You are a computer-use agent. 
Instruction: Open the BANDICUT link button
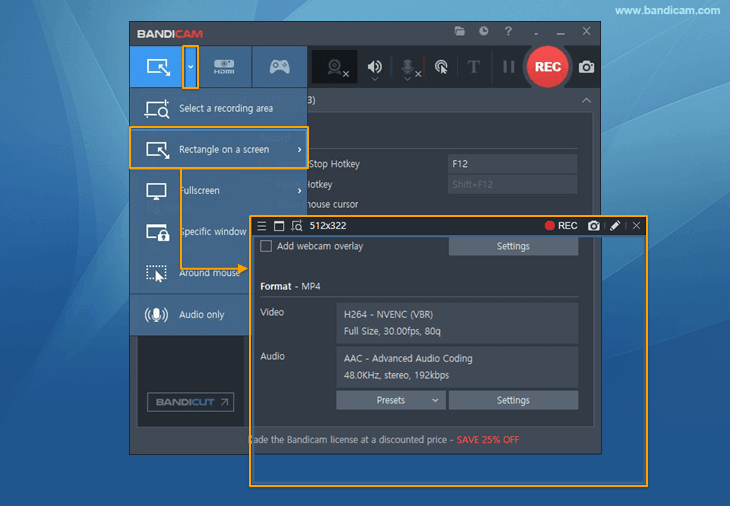point(190,402)
